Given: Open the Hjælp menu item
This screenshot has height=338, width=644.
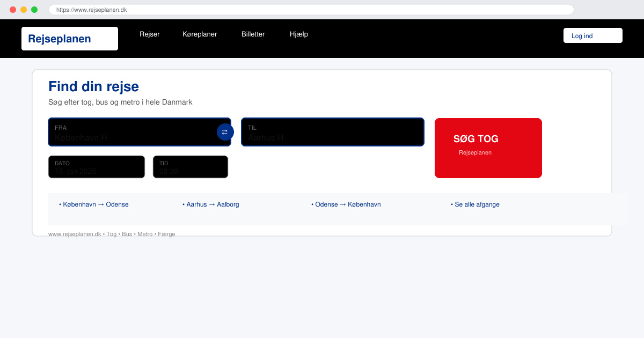Looking at the screenshot, I should pyautogui.click(x=299, y=34).
